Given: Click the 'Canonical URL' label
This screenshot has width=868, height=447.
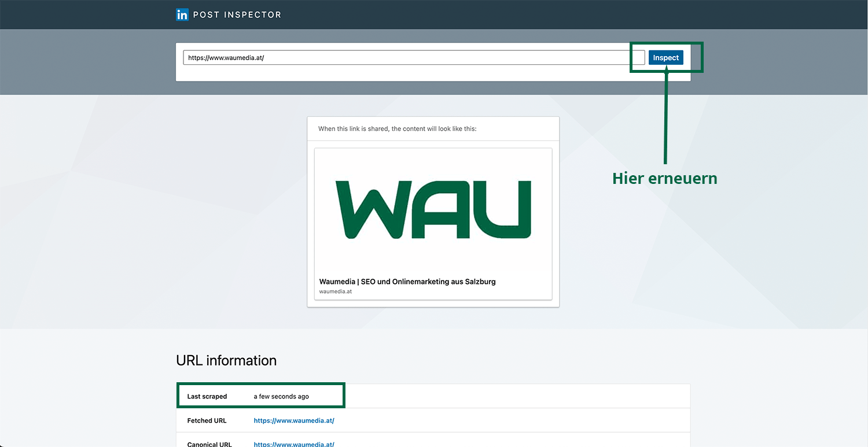Looking at the screenshot, I should 209,444.
